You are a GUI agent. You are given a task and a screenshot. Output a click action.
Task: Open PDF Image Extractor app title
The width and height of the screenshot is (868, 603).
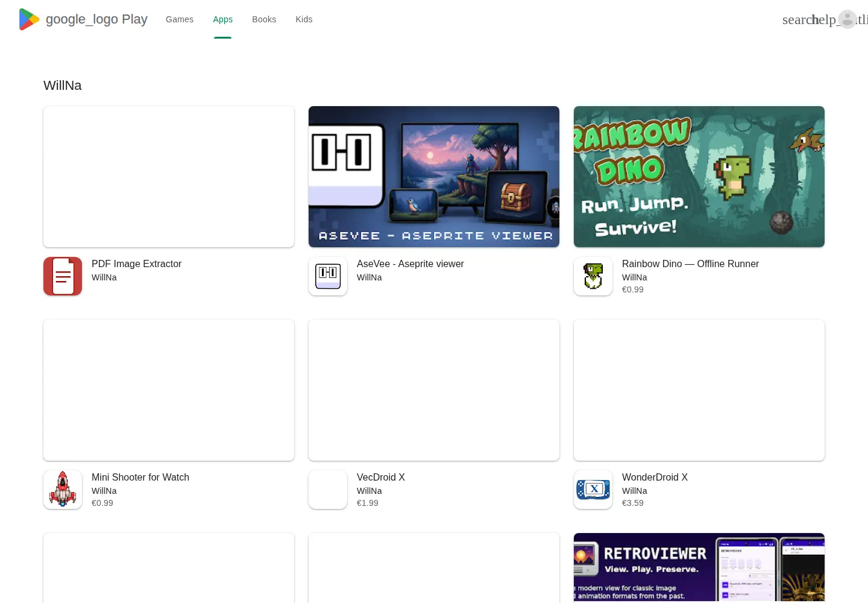pyautogui.click(x=136, y=264)
